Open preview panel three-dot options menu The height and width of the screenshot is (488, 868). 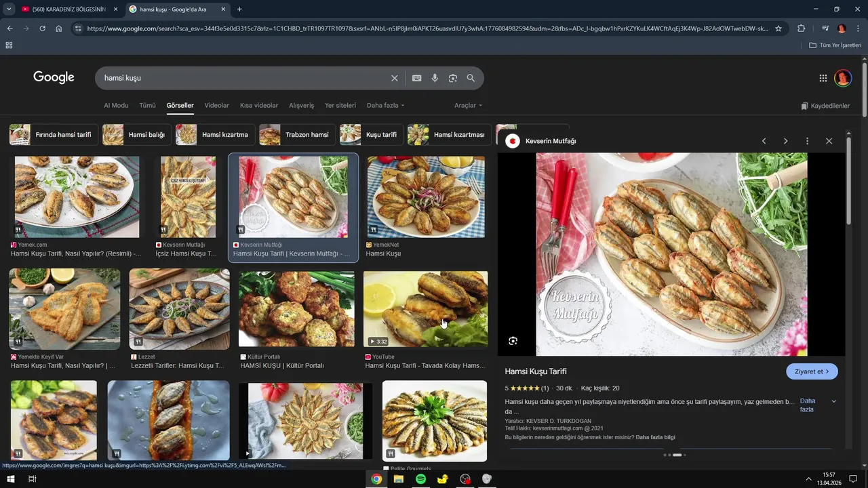[x=807, y=141]
